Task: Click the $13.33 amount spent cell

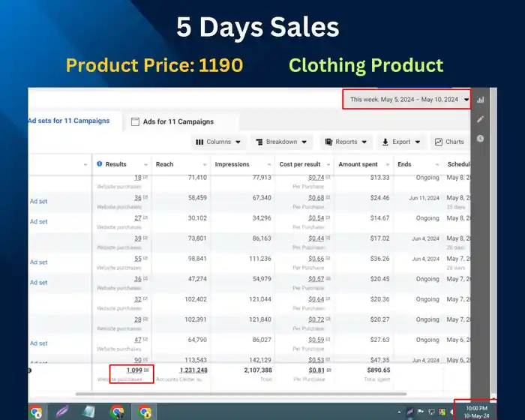Action: (379, 178)
